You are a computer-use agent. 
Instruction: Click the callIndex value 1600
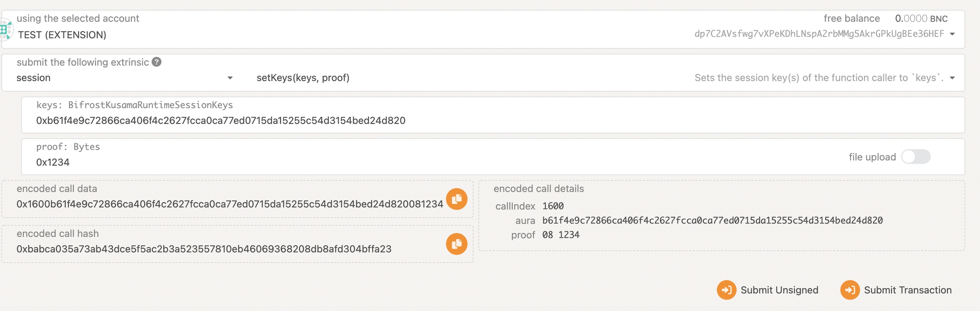(553, 206)
